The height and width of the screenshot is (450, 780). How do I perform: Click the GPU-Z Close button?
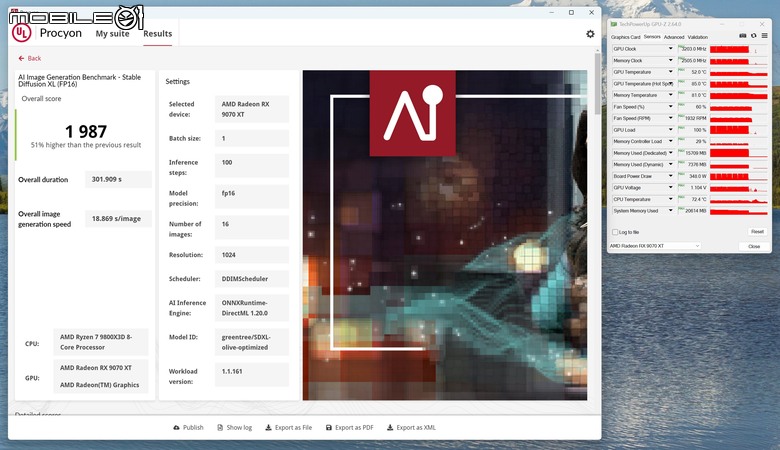(754, 246)
